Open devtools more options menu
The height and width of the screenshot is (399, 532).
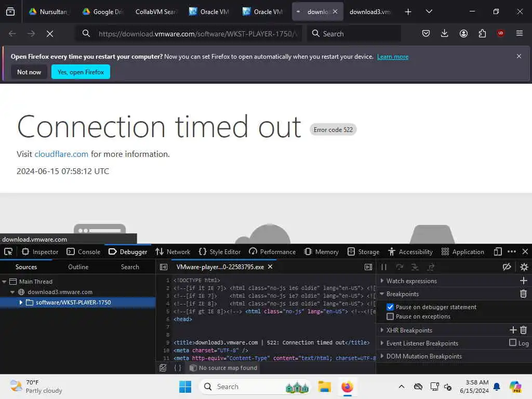[512, 252]
